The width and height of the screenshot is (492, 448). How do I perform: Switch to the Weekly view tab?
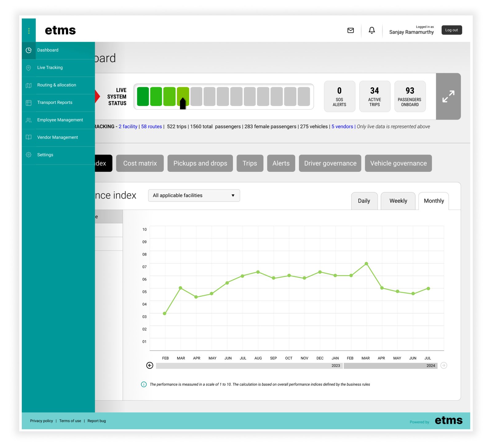click(398, 201)
